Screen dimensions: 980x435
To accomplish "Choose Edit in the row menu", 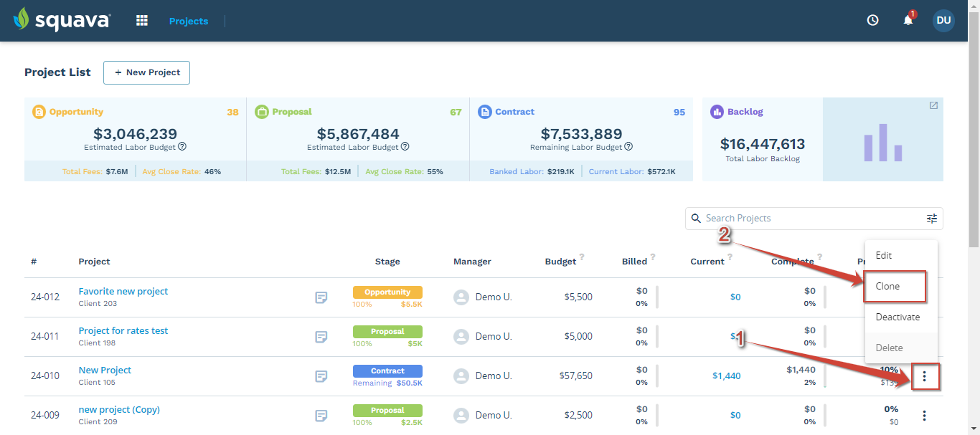I will (901, 256).
